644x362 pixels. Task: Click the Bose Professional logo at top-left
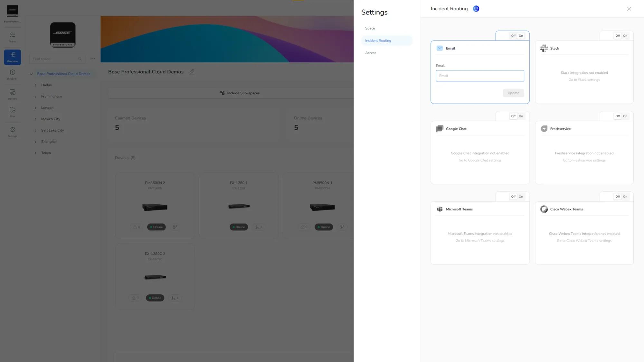pos(12,11)
